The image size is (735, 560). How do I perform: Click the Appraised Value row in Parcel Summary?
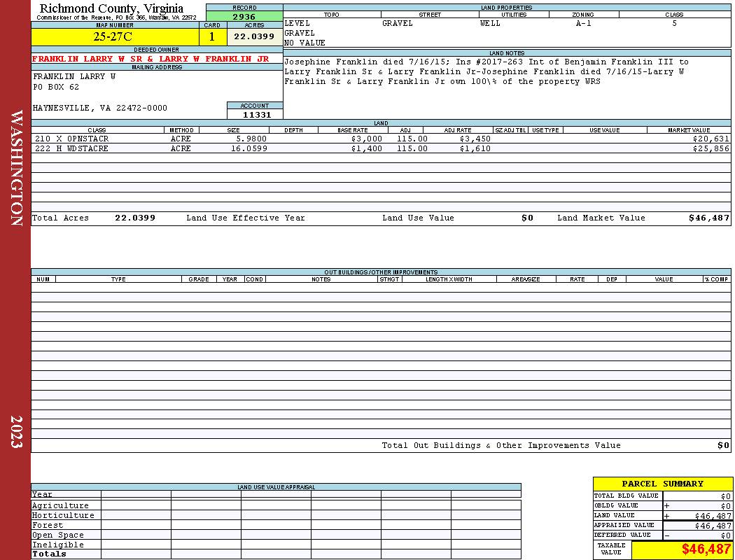(x=662, y=525)
